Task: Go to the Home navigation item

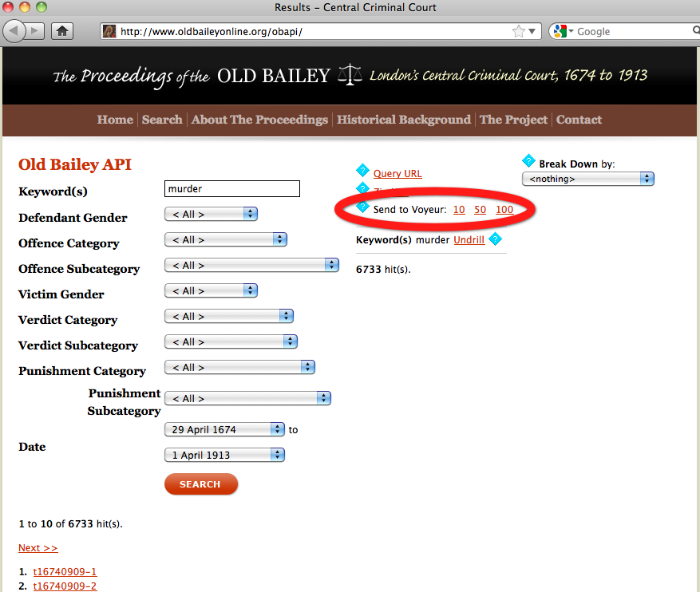Action: (x=115, y=120)
